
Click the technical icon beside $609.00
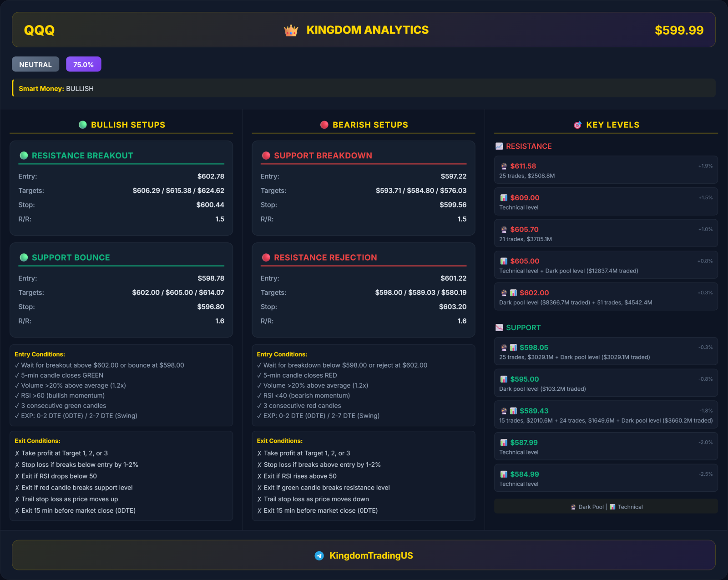(504, 198)
